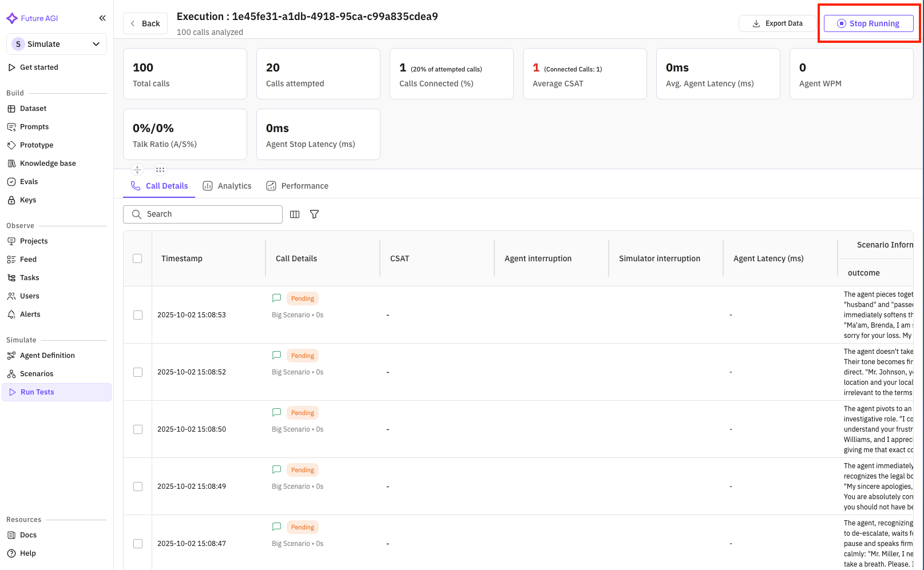Switch to Call Details tab
924x570 pixels.
[x=159, y=186]
